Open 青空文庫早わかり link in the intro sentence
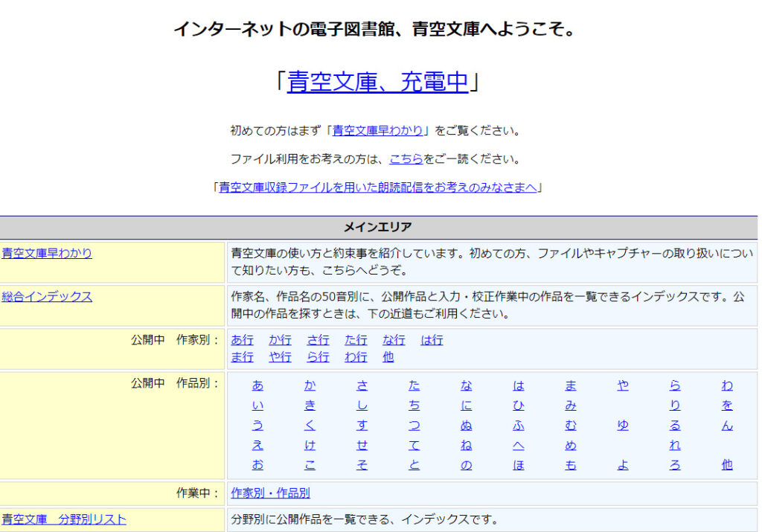Viewport: 762px width, 532px height. click(377, 131)
